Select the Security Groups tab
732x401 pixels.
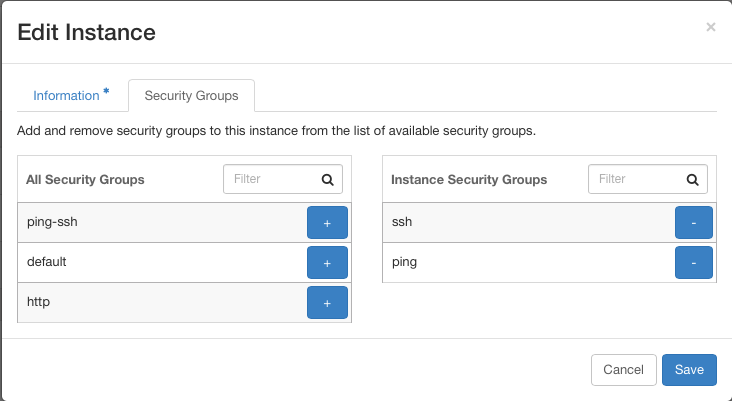(191, 95)
